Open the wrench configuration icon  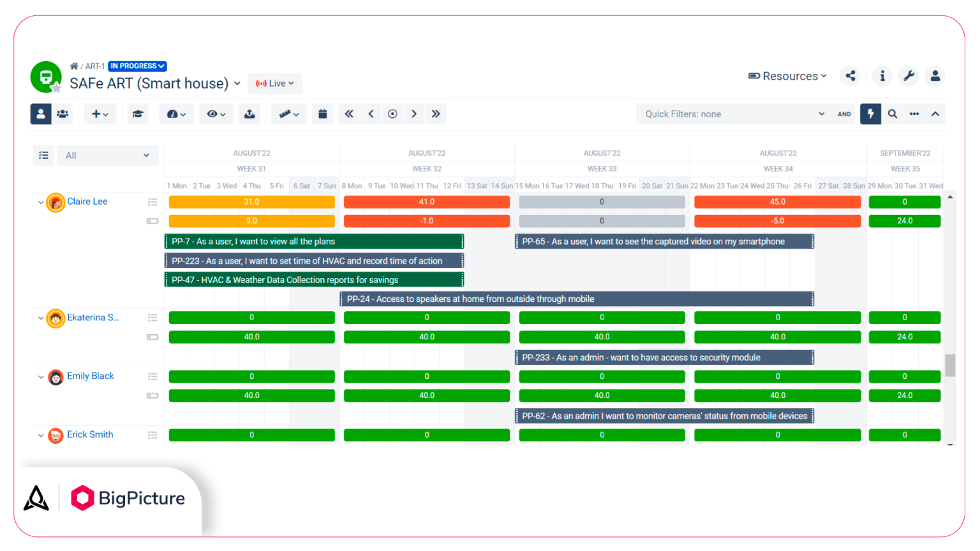(x=909, y=76)
